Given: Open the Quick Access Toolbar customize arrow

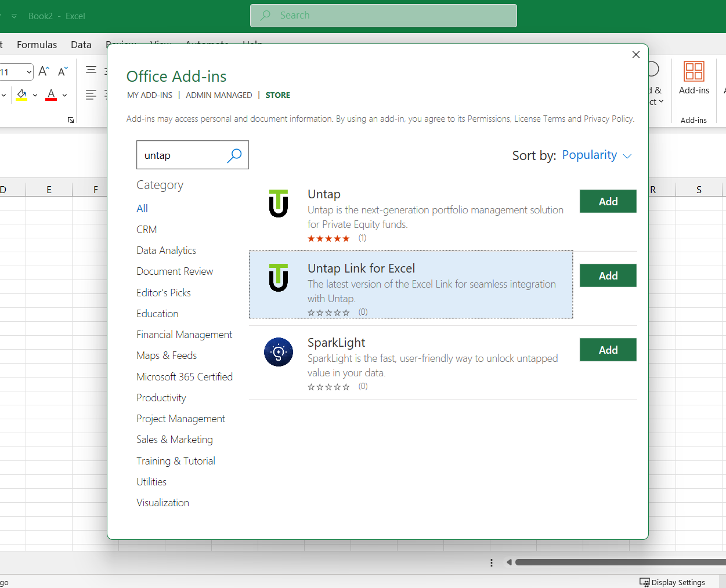Looking at the screenshot, I should 14,16.
